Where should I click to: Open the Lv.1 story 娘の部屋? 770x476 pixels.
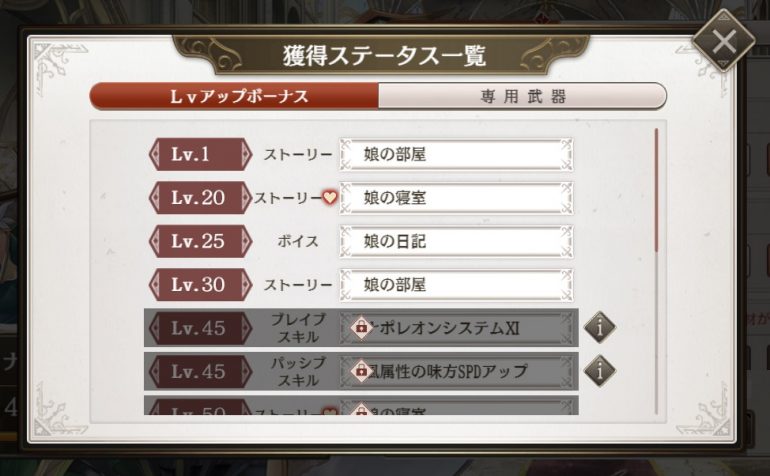point(457,155)
